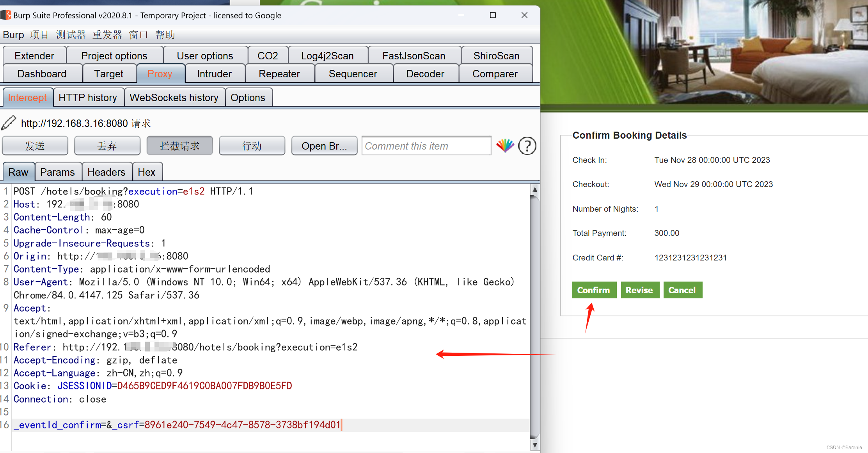Open the rainbow highlight color picker

pos(505,146)
